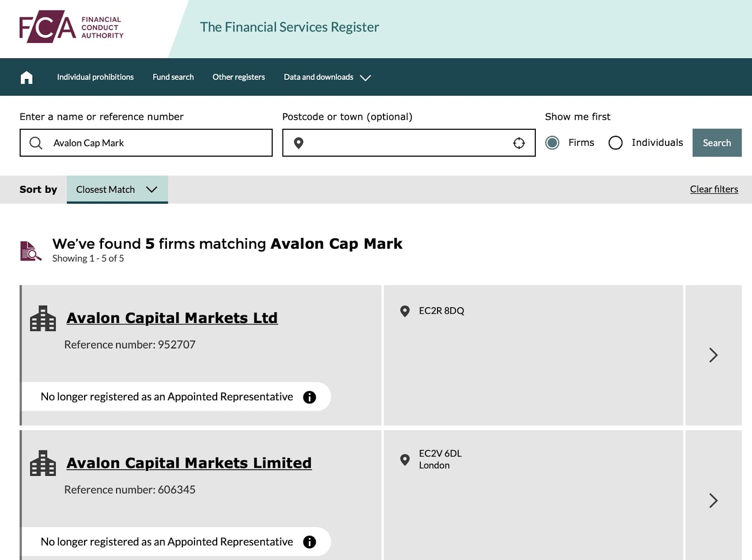Screen dimensions: 752x560
Task: Open Other registers page
Action: point(239,77)
